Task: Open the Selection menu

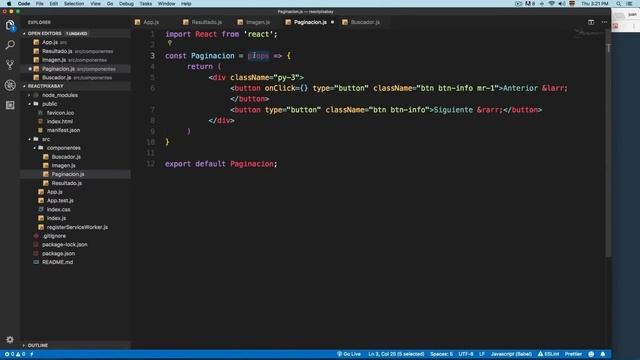Action: 74,4
